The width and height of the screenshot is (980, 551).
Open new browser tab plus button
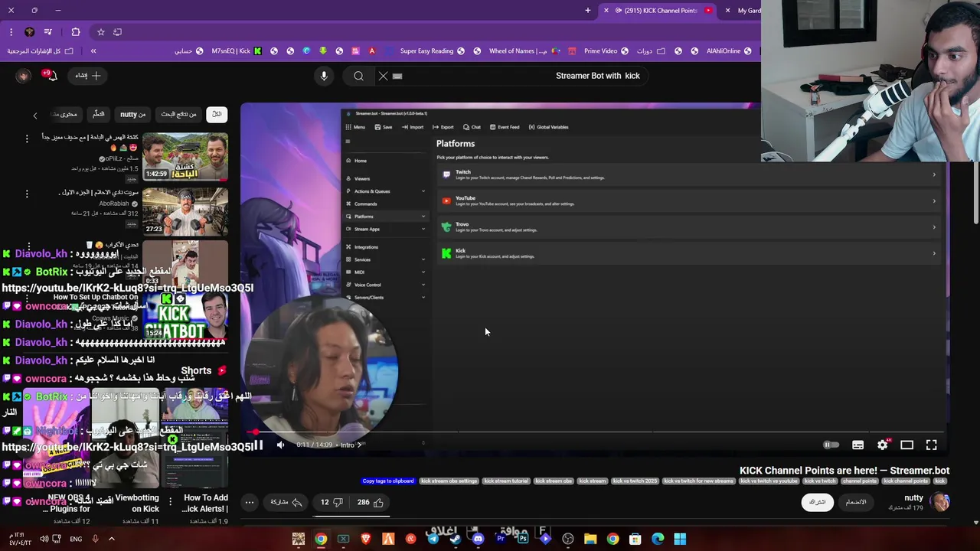point(588,11)
